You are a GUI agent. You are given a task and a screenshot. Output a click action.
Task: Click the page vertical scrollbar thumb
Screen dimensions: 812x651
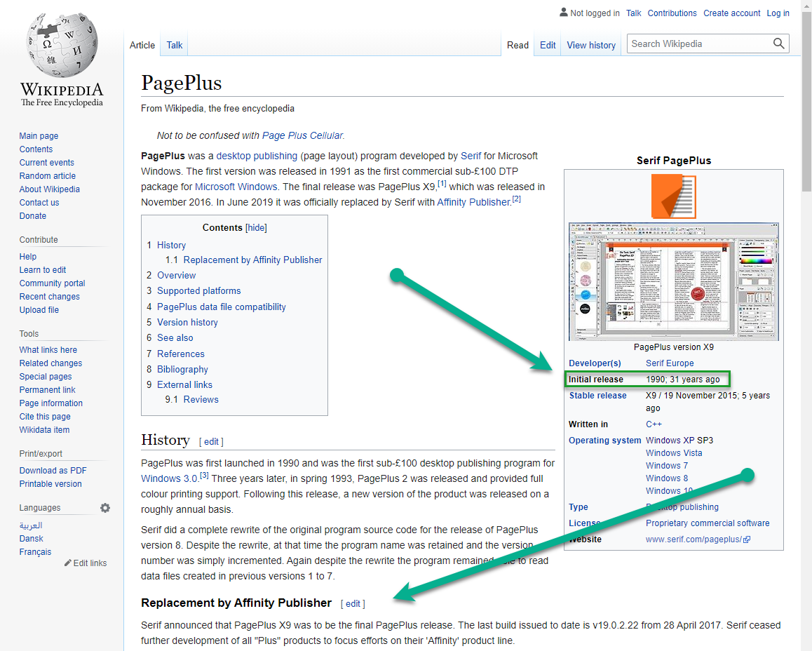pos(806,101)
